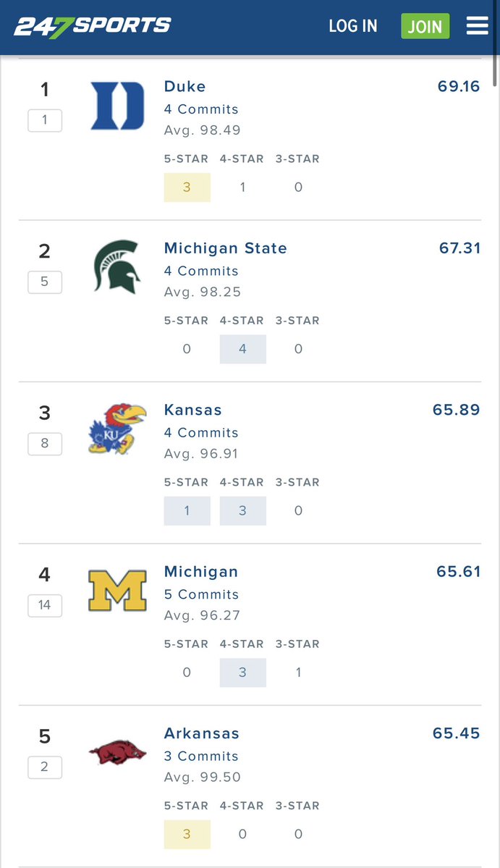500x868 pixels.
Task: Click Duke's 69.16 points score
Action: (459, 86)
